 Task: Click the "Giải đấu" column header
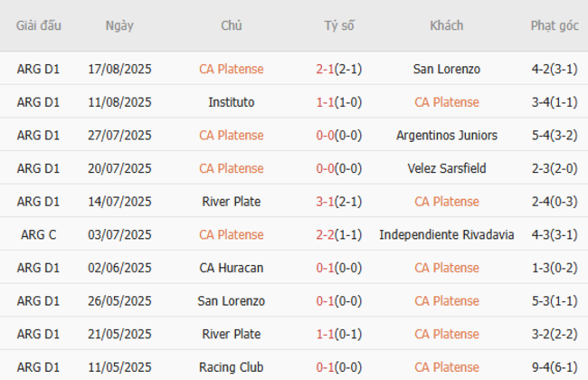click(39, 25)
